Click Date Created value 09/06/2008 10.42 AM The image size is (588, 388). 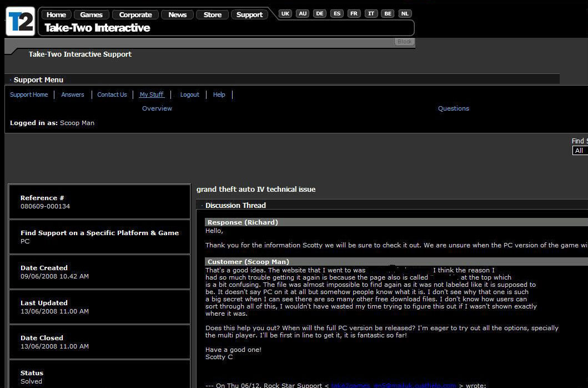pyautogui.click(x=54, y=276)
